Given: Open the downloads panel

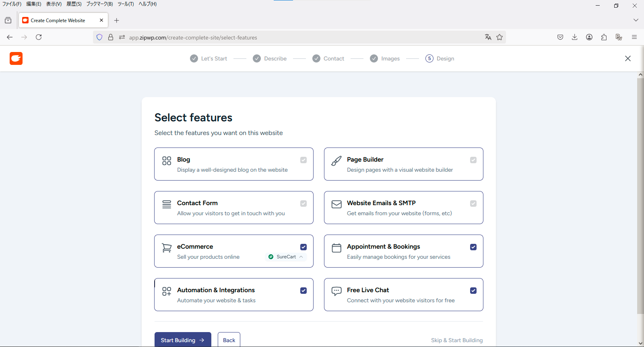Looking at the screenshot, I should 575,37.
